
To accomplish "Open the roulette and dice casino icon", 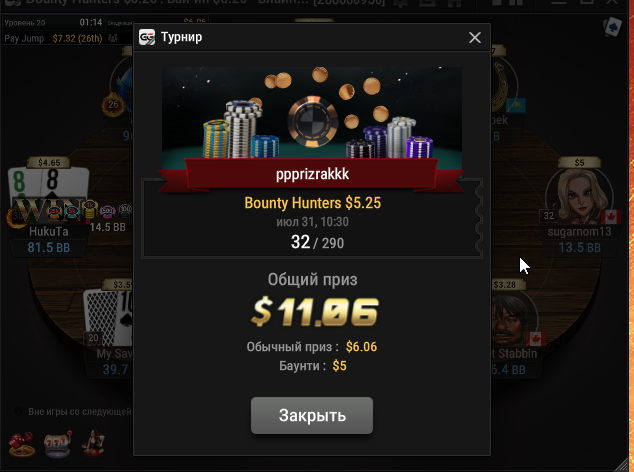I will 22,444.
